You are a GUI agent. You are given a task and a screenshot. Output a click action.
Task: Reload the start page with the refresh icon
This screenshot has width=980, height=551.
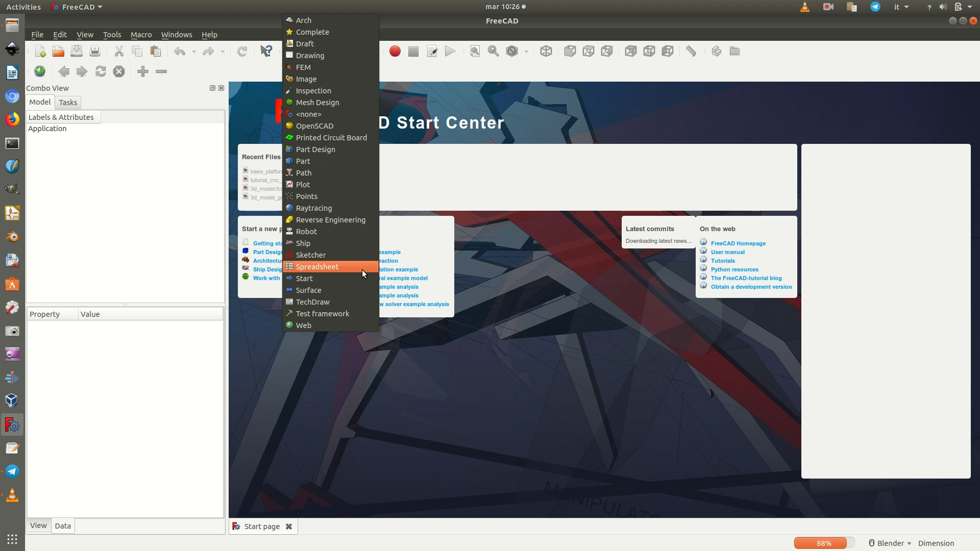pos(101,71)
